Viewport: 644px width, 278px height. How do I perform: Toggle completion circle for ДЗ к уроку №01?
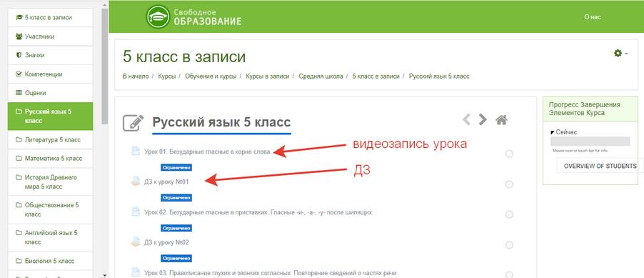(x=509, y=184)
